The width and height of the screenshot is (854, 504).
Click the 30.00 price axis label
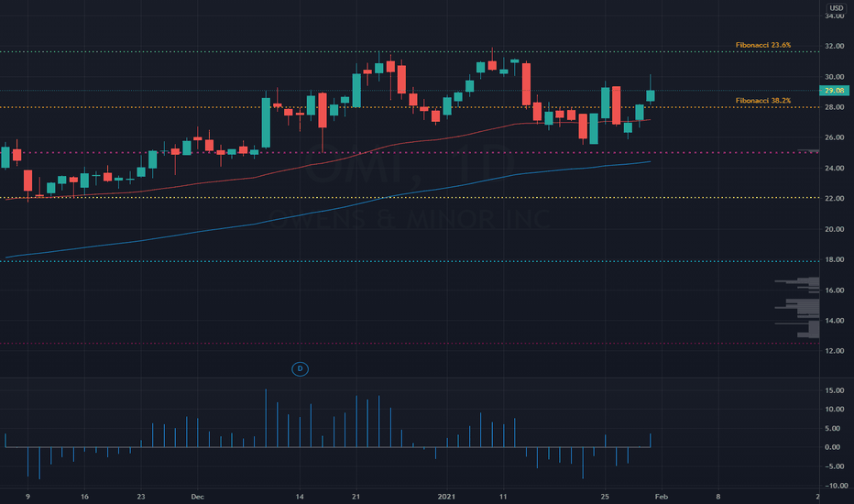click(835, 77)
